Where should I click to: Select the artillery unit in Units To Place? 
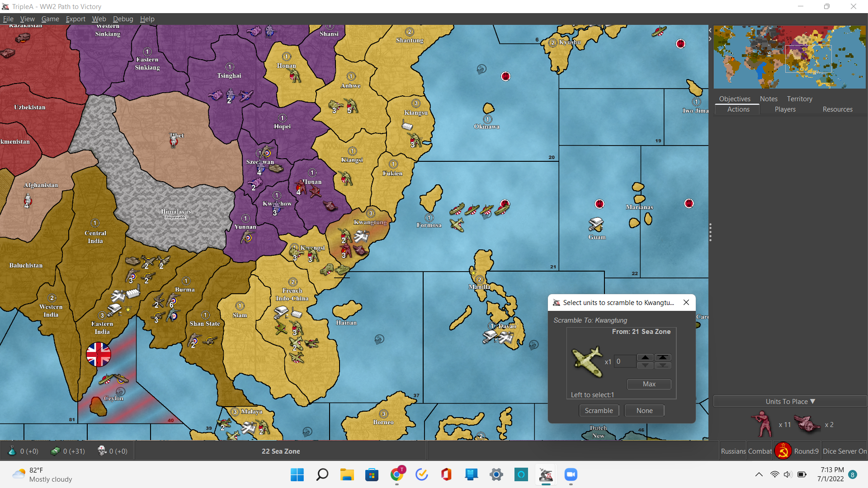pos(807,424)
